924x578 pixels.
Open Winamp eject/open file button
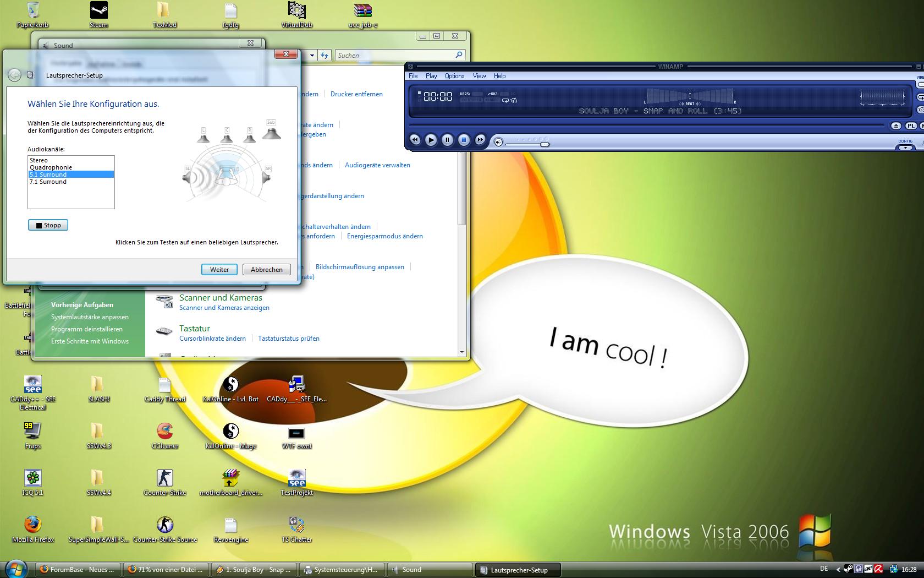click(x=896, y=126)
